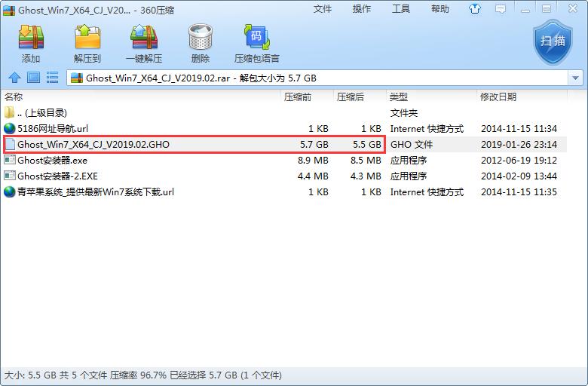Select the .. (上级目录) row

tap(283, 112)
